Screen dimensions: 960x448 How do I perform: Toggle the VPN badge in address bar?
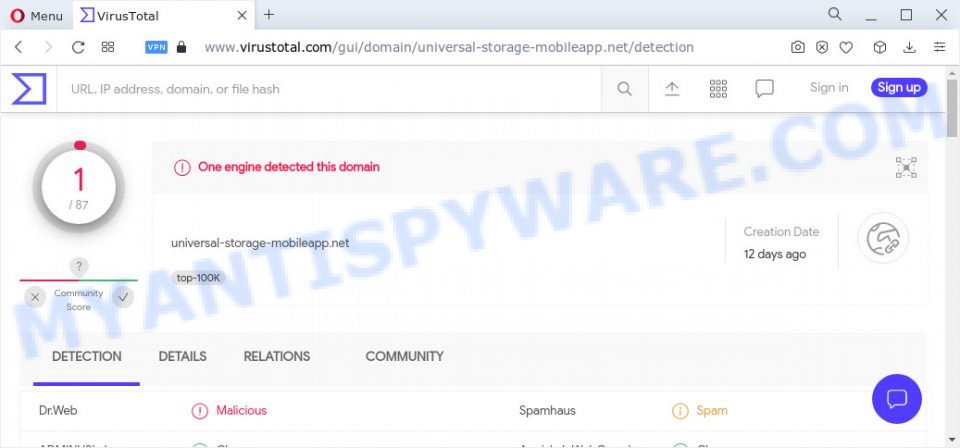pos(156,47)
